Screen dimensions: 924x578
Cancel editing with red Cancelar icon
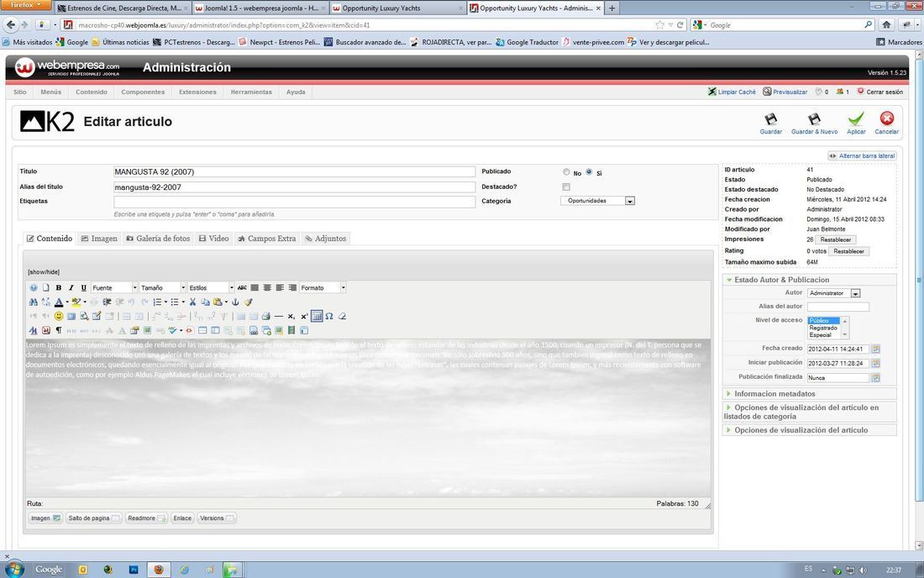coord(886,123)
